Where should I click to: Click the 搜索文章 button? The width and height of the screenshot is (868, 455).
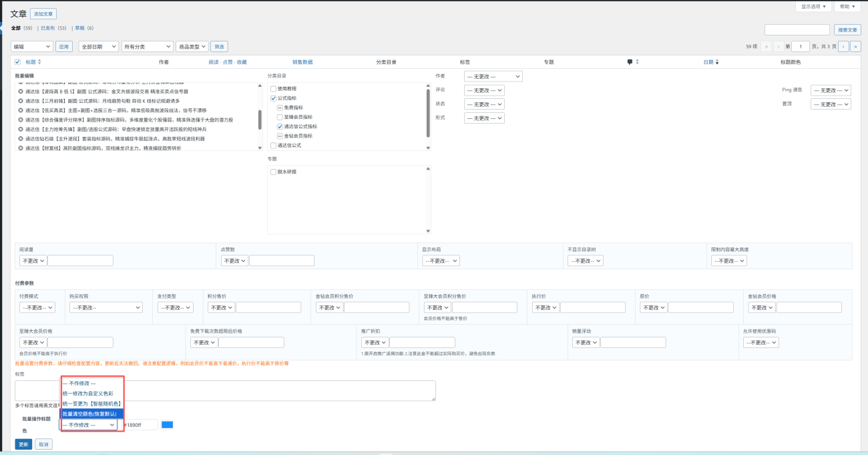[x=847, y=29]
